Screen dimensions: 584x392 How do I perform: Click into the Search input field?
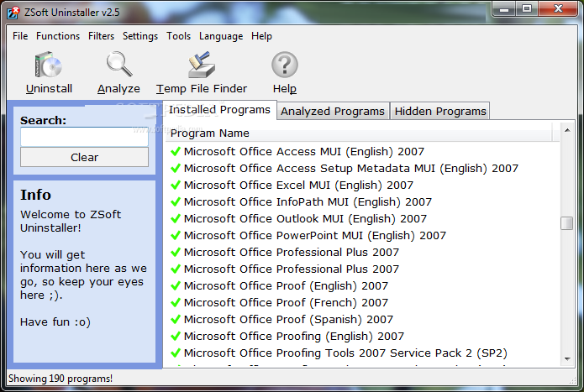coord(84,137)
